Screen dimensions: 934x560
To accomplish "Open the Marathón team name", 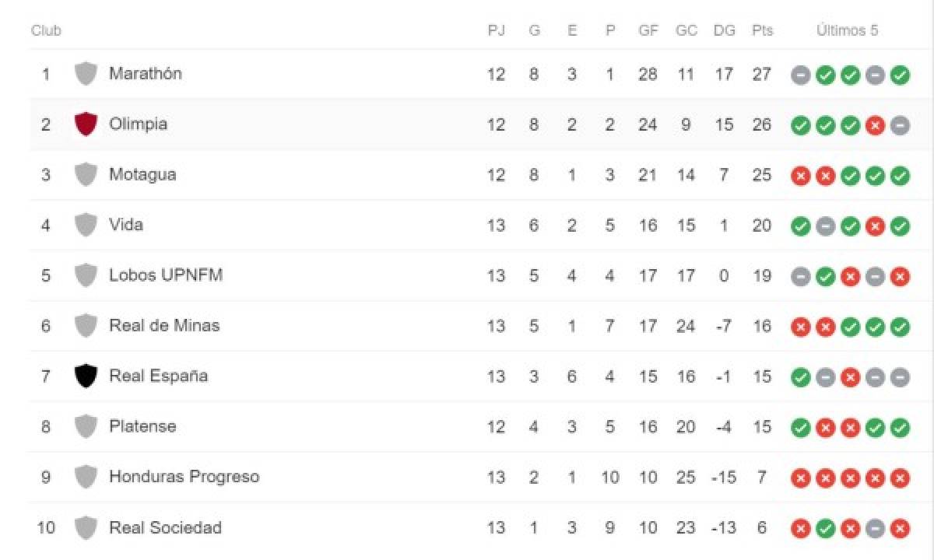I will (146, 73).
